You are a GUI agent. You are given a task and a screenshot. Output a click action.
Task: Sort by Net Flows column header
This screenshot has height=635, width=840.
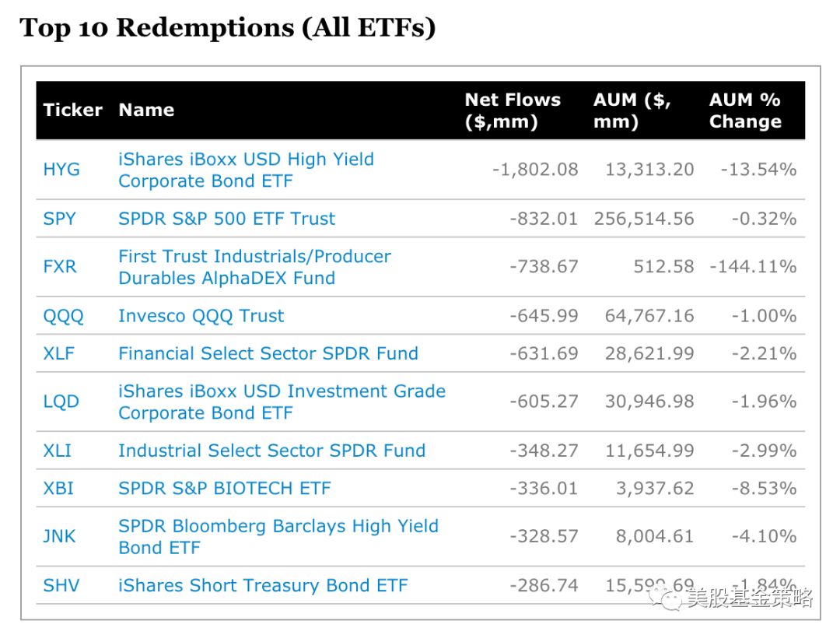513,111
